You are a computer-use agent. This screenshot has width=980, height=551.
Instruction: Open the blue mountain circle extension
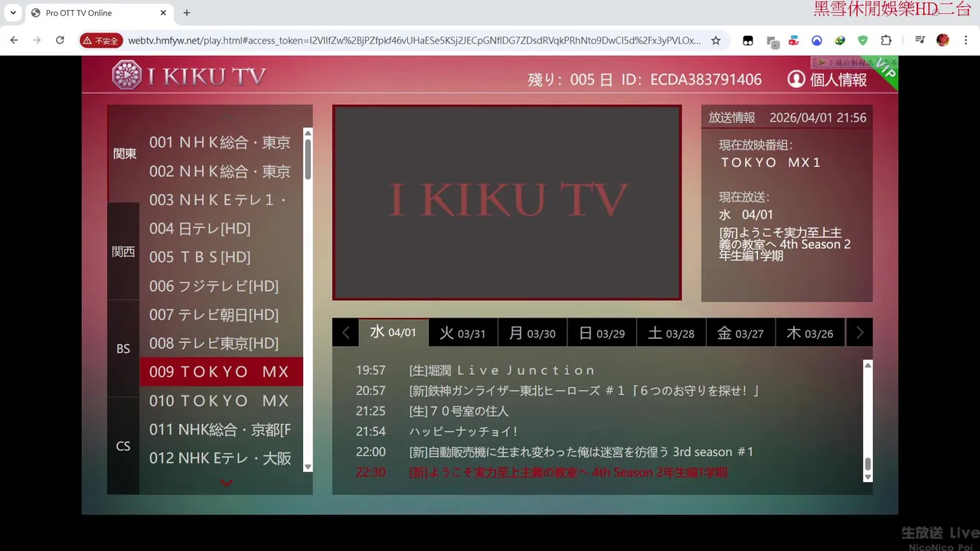click(x=817, y=41)
